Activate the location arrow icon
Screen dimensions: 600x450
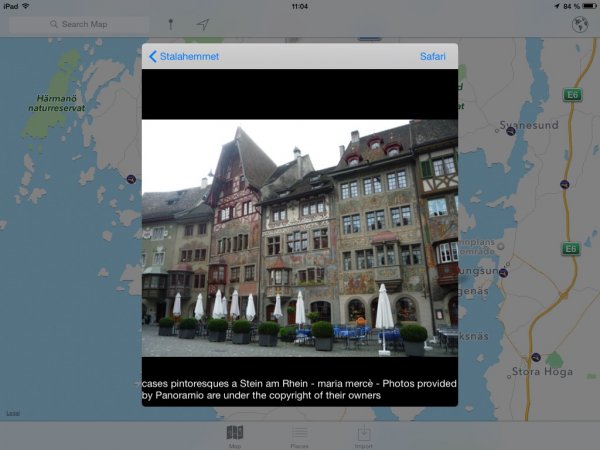pos(202,24)
